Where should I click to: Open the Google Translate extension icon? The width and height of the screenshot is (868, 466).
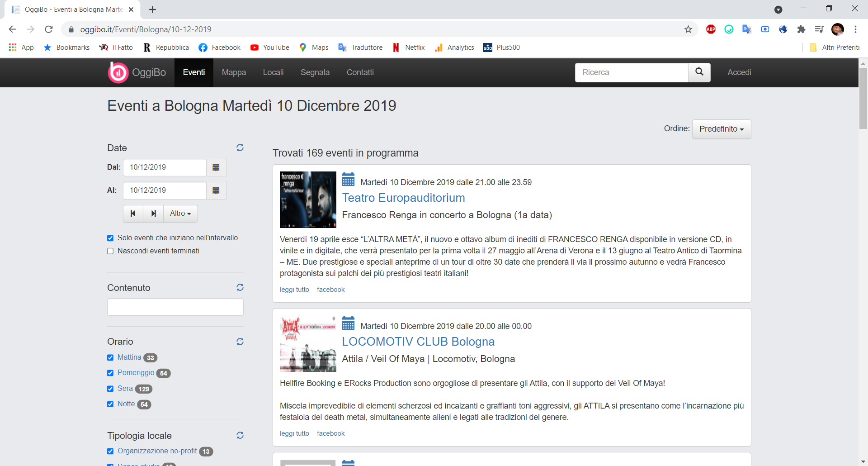coord(746,29)
